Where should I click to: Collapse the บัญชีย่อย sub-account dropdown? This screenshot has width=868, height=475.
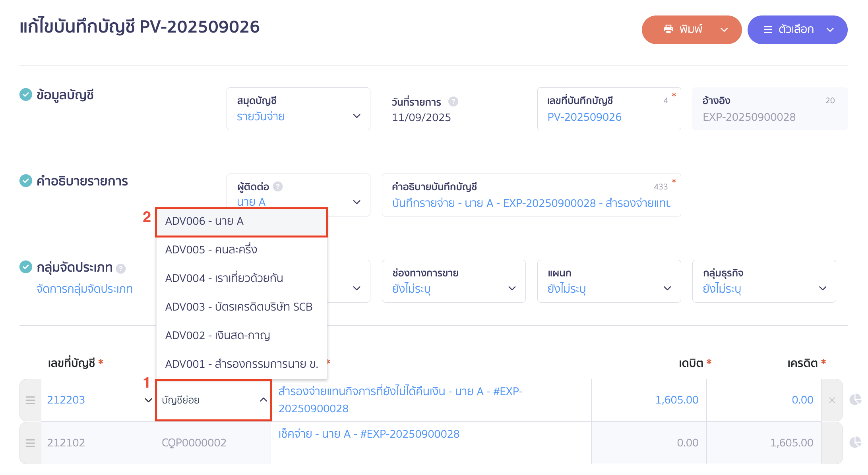click(263, 400)
